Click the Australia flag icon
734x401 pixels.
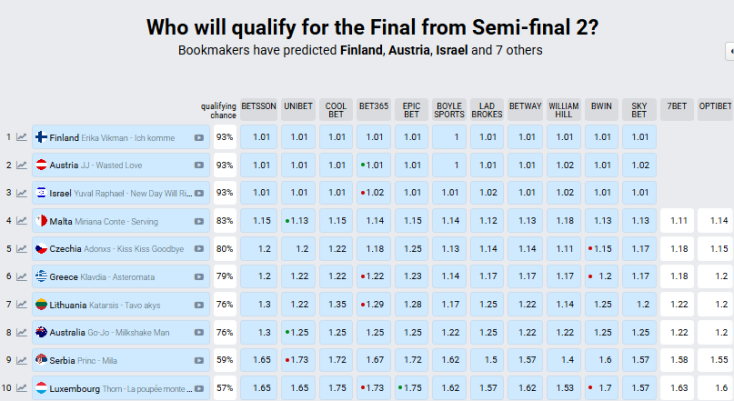click(x=42, y=331)
